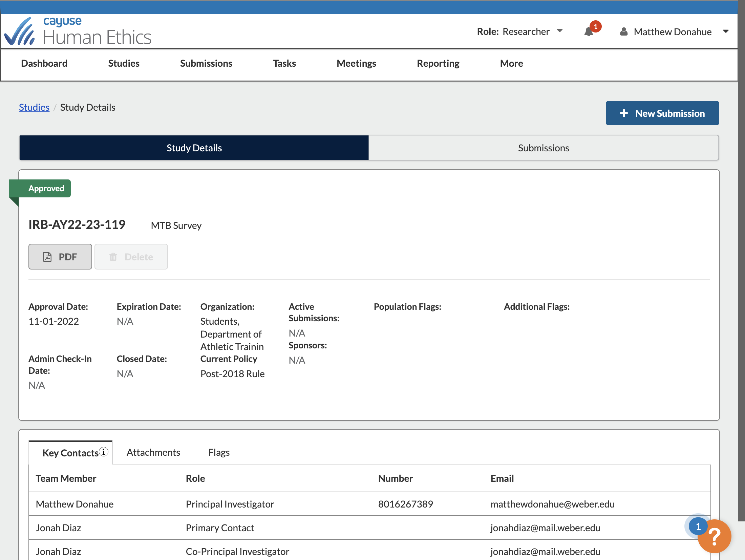Click the Approved status ribbon
This screenshot has width=745, height=560.
tap(40, 188)
